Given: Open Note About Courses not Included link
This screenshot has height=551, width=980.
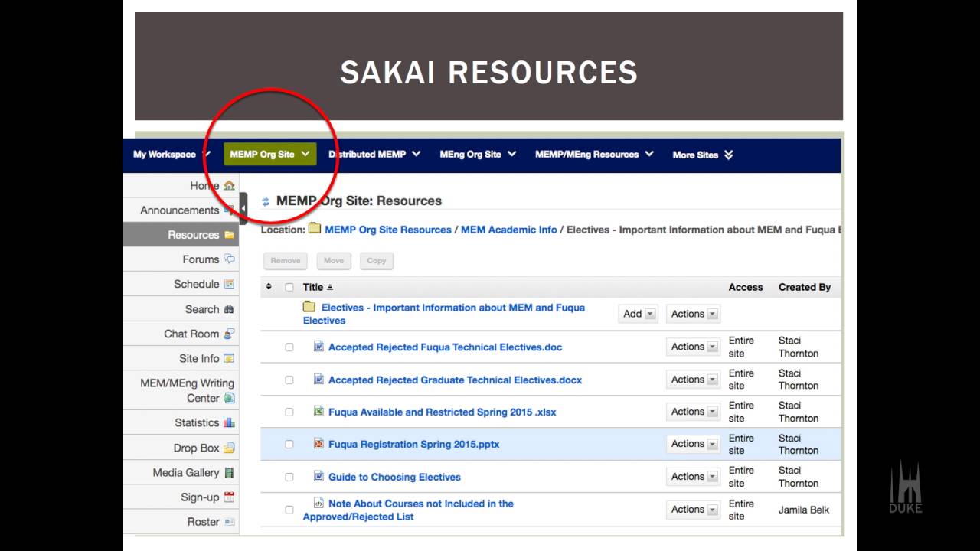Looking at the screenshot, I should pyautogui.click(x=408, y=510).
